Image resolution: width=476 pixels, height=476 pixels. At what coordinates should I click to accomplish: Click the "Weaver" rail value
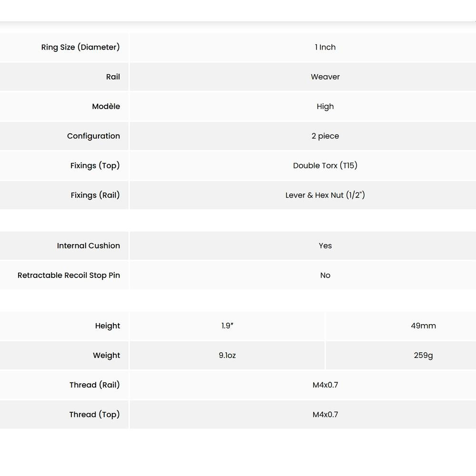[x=325, y=77]
